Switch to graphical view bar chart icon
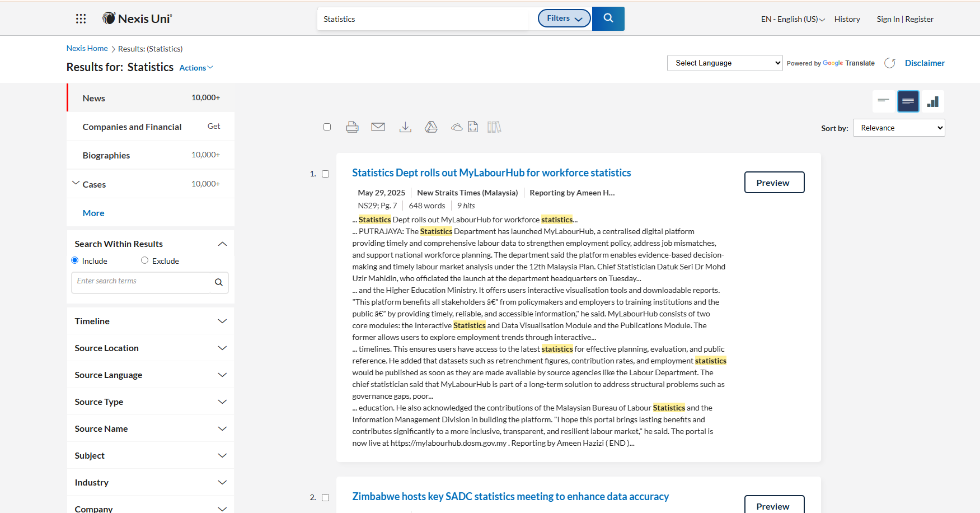The width and height of the screenshot is (980, 513). click(x=932, y=101)
